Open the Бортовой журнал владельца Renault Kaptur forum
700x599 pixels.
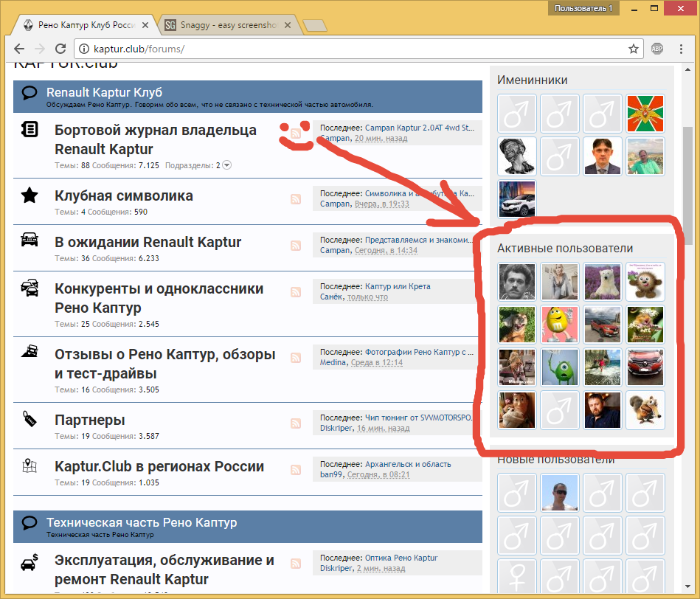point(156,139)
